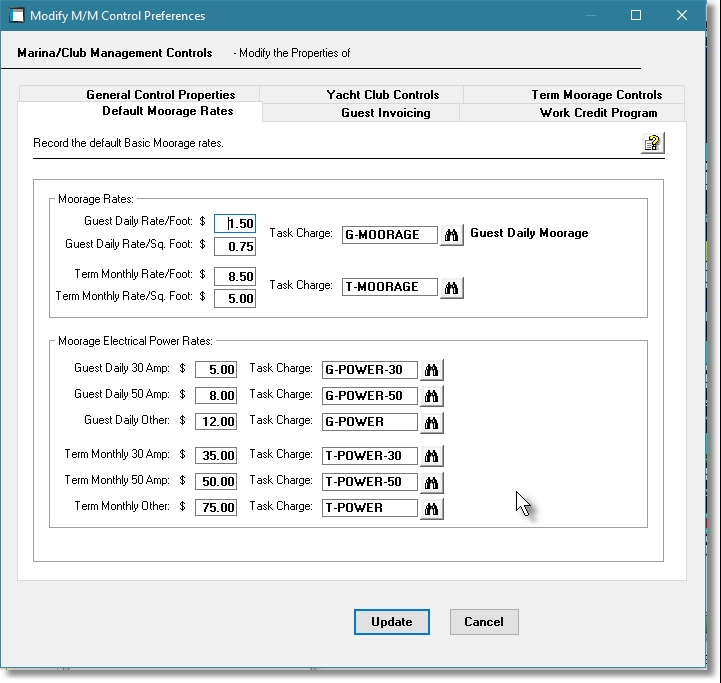Image resolution: width=721 pixels, height=683 pixels.
Task: Click the Guest Daily Moorage description text
Action: (x=529, y=233)
